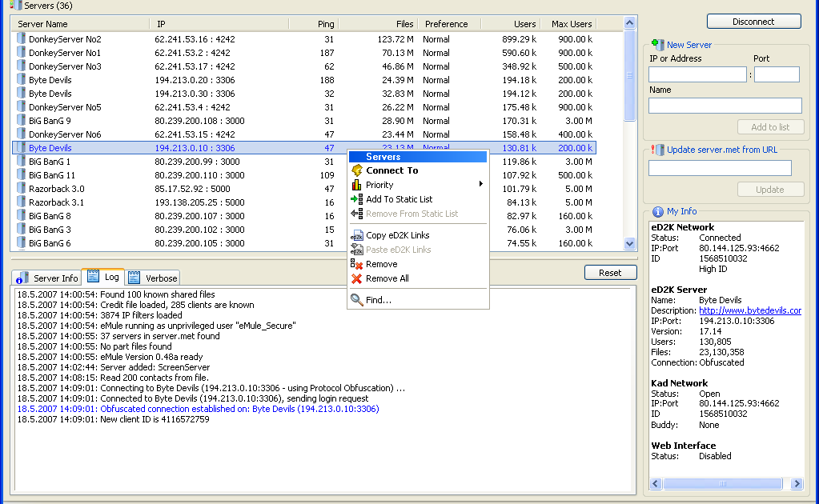Switch to the Server Info tab
This screenshot has width=819, height=504.
(47, 278)
